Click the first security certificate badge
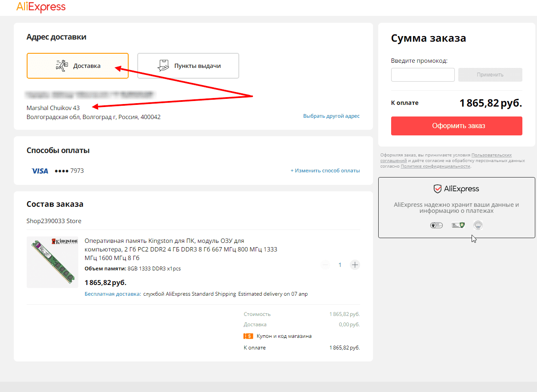537x392 pixels. point(436,225)
